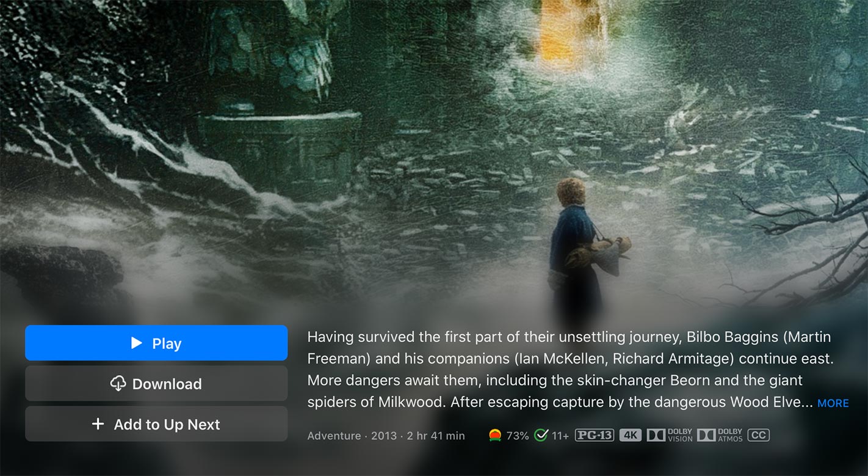Add the movie to Up Next
868x476 pixels.
coord(156,424)
